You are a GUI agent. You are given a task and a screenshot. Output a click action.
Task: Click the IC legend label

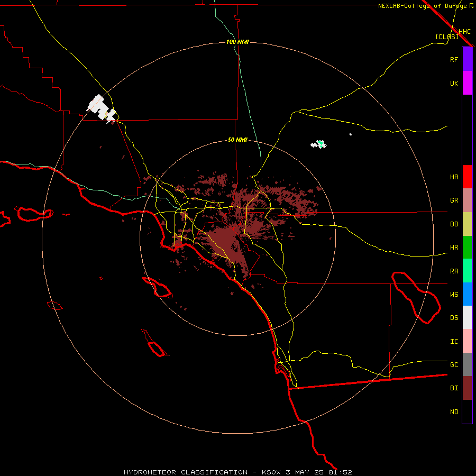click(x=454, y=342)
